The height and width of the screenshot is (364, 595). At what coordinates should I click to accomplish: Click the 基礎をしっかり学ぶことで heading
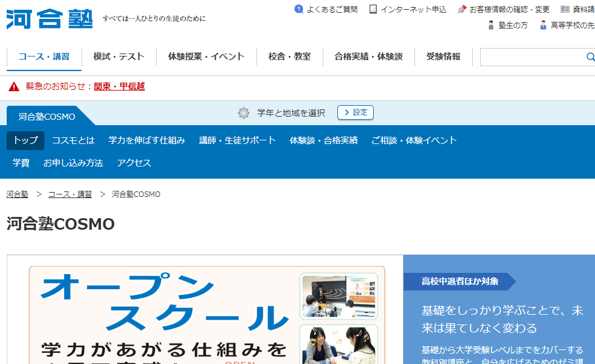(503, 319)
